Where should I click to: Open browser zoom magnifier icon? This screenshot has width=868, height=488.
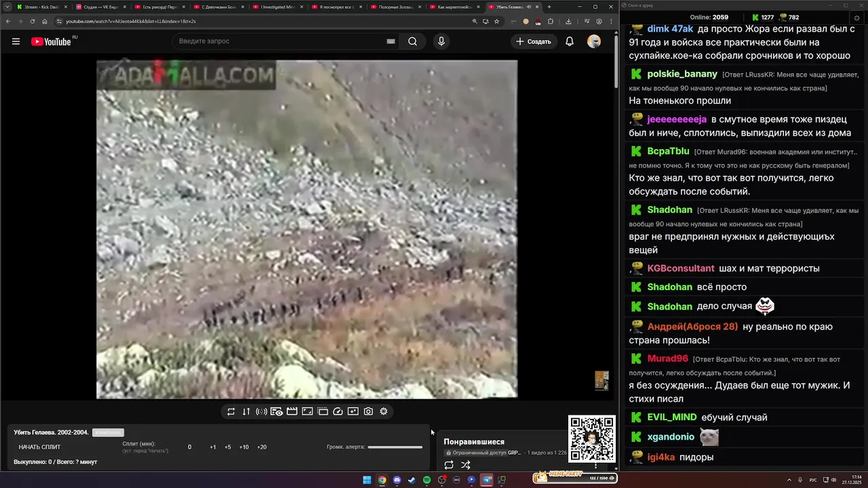tap(475, 21)
